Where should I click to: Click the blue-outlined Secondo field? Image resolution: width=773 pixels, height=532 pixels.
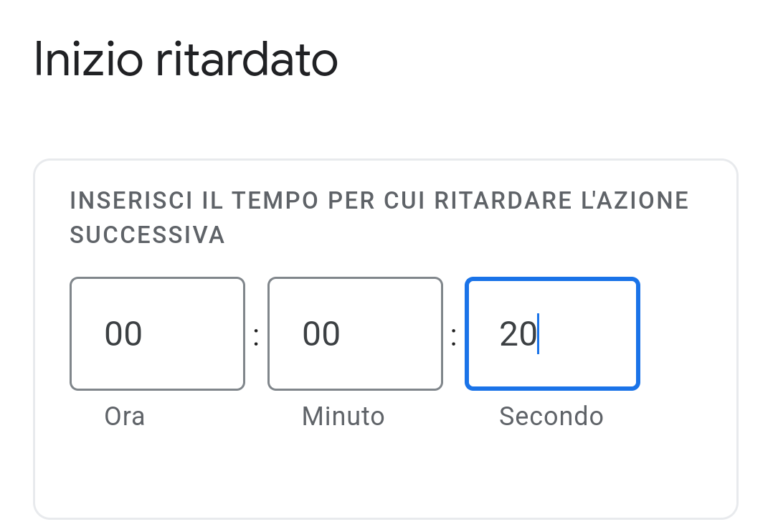(x=552, y=333)
